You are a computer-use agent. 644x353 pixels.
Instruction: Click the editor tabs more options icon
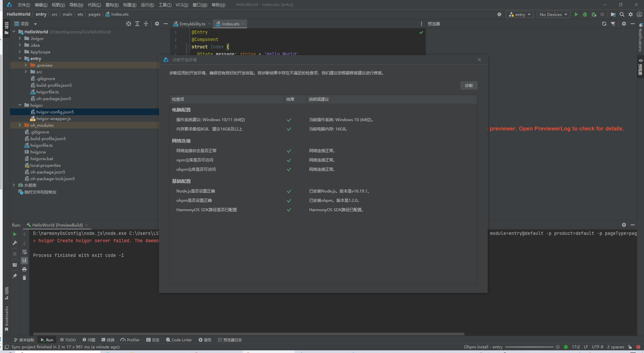click(x=421, y=24)
